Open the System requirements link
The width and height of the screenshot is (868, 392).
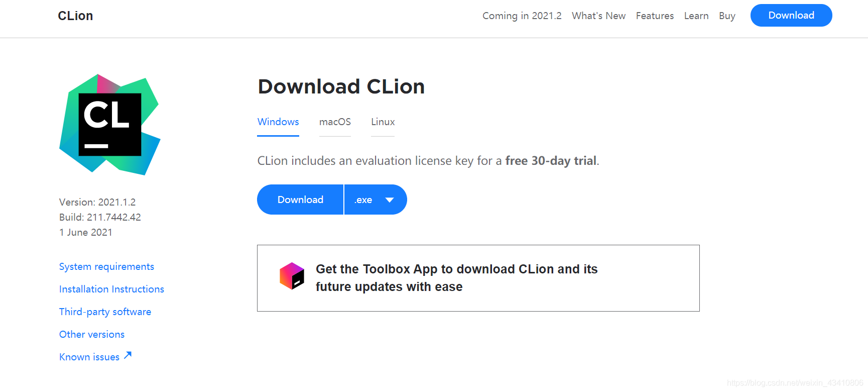(x=106, y=266)
